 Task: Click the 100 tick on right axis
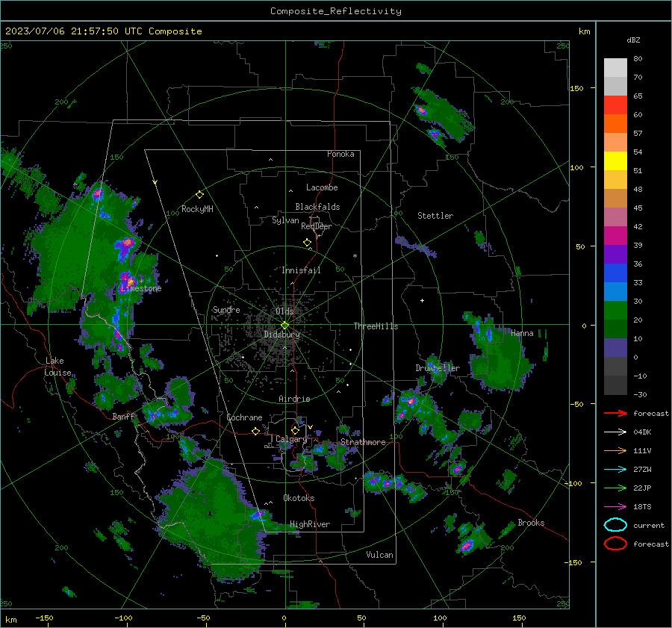576,167
